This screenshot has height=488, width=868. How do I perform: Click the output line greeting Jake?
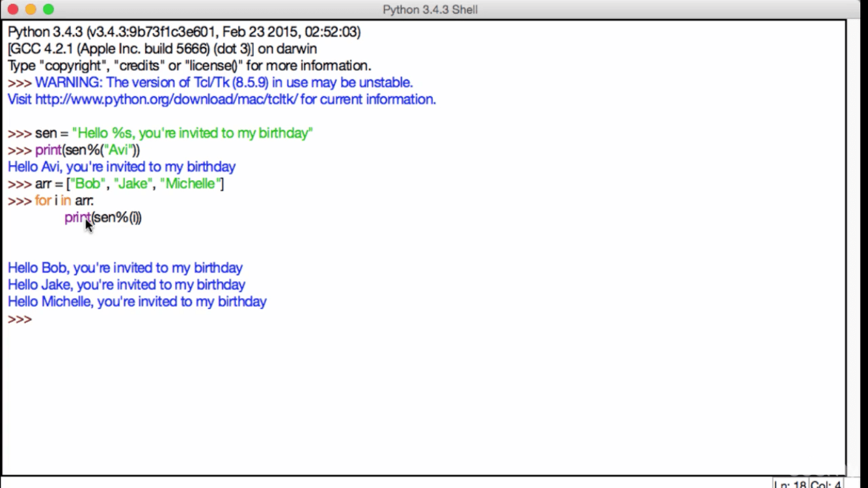125,284
